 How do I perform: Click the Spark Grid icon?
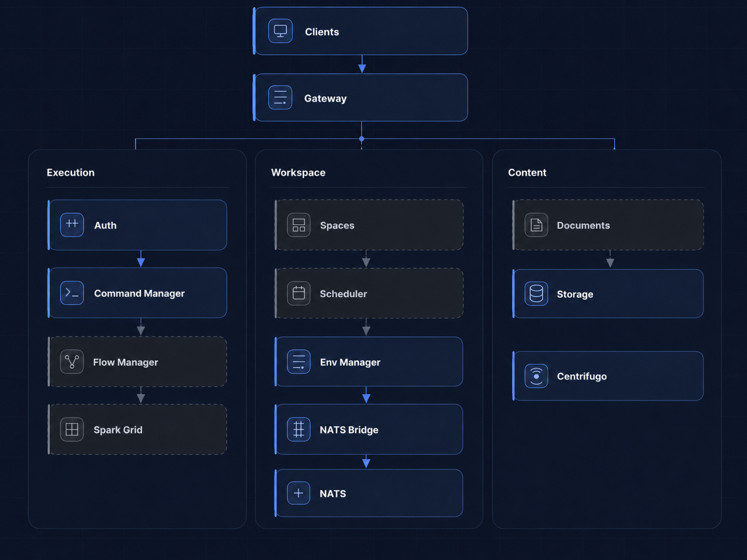[72, 429]
